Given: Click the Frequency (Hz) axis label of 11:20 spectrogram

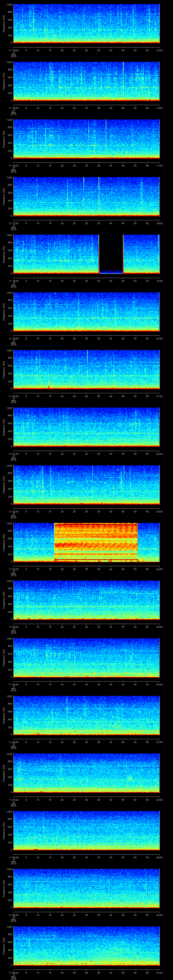Looking at the screenshot, I should click(x=4, y=369).
